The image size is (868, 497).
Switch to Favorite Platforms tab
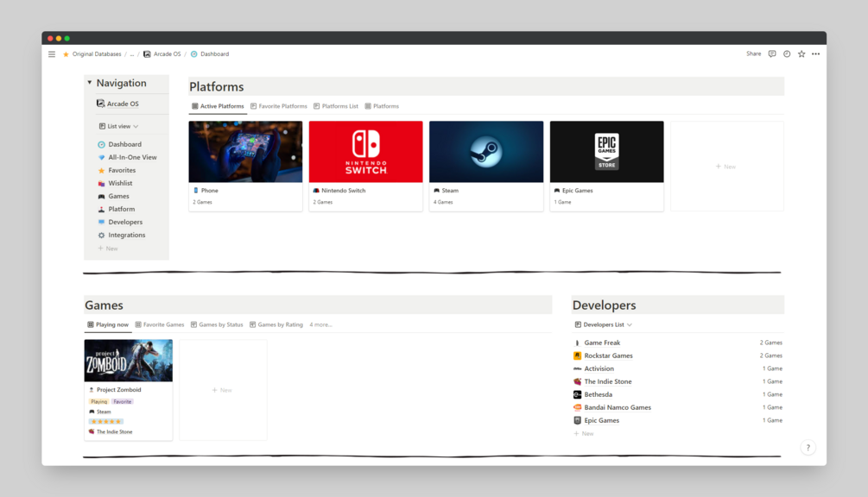[278, 106]
